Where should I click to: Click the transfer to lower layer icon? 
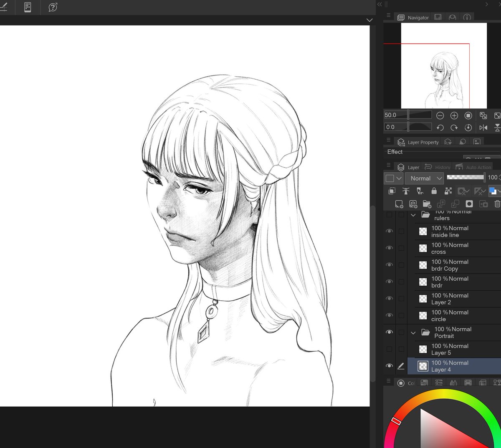pyautogui.click(x=441, y=204)
